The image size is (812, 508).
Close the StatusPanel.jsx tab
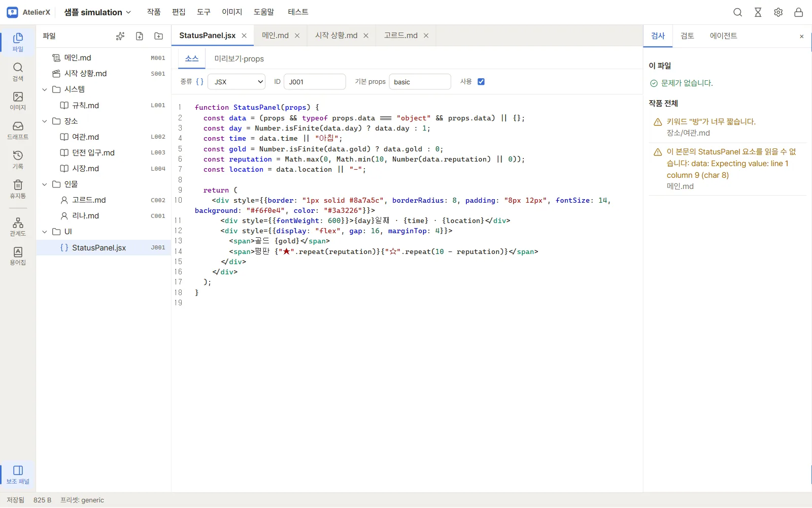pos(244,36)
